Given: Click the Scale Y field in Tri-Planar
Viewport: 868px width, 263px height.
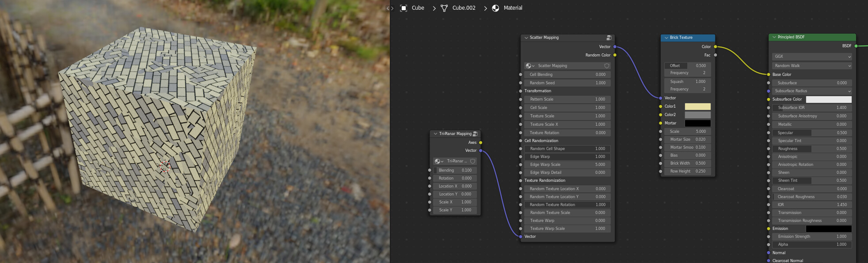Looking at the screenshot, I should 455,210.
